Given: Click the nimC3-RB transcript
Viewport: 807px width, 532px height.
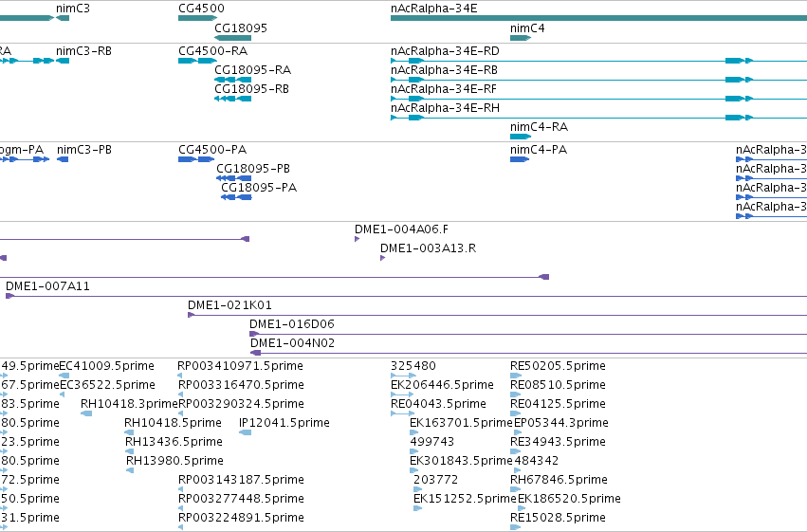Looking at the screenshot, I should click(63, 61).
